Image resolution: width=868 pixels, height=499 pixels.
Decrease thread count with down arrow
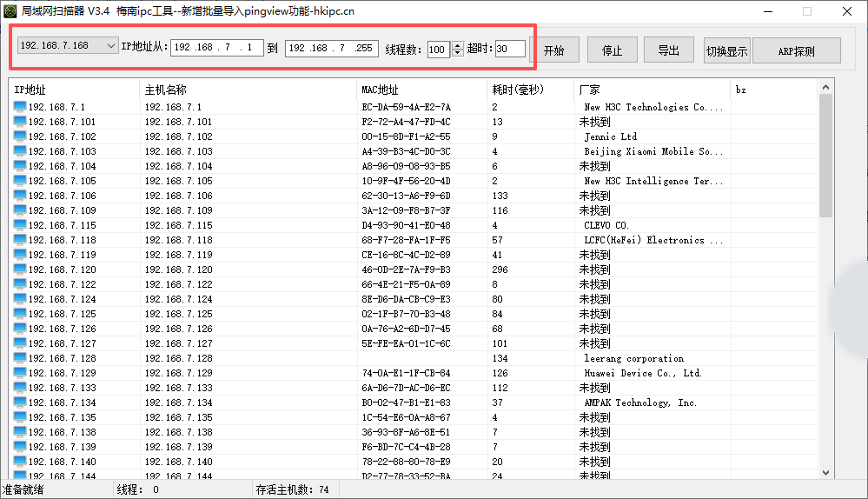click(x=458, y=53)
